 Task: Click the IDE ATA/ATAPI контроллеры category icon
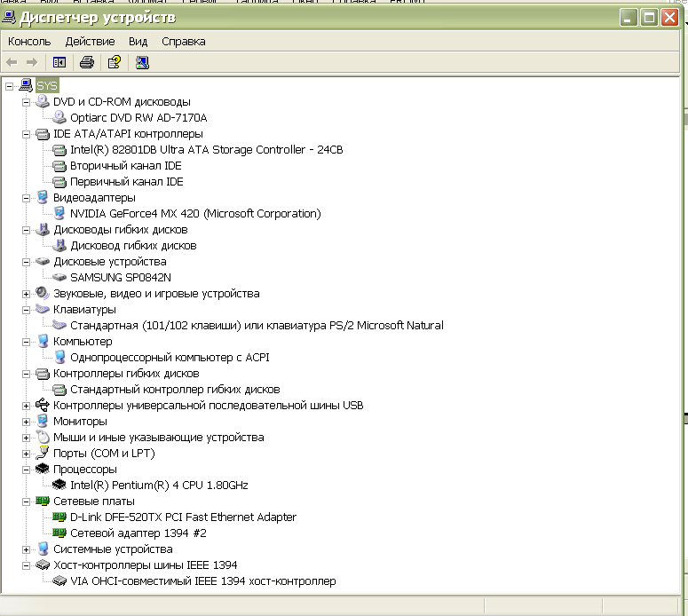43,134
